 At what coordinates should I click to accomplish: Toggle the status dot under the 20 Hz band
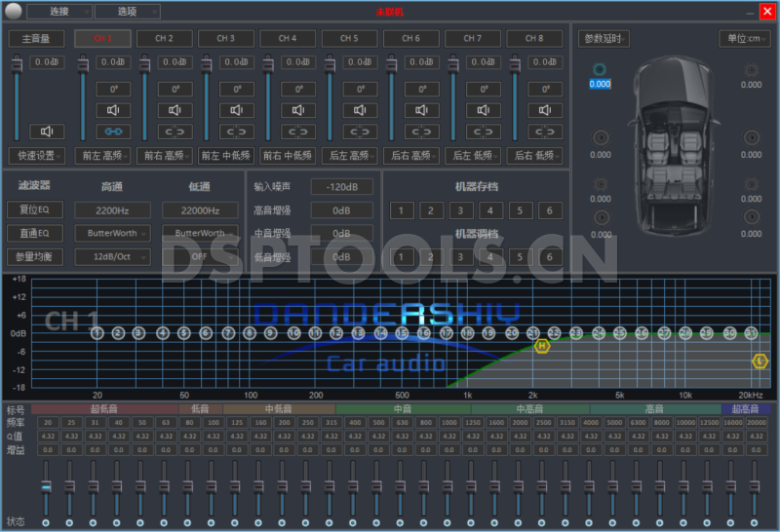pos(45,523)
